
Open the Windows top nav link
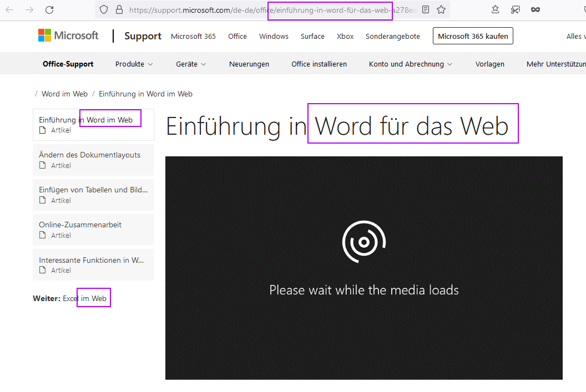[x=274, y=36]
